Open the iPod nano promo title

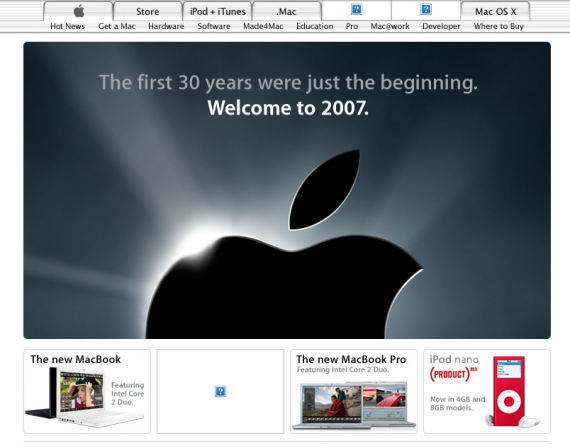[454, 359]
